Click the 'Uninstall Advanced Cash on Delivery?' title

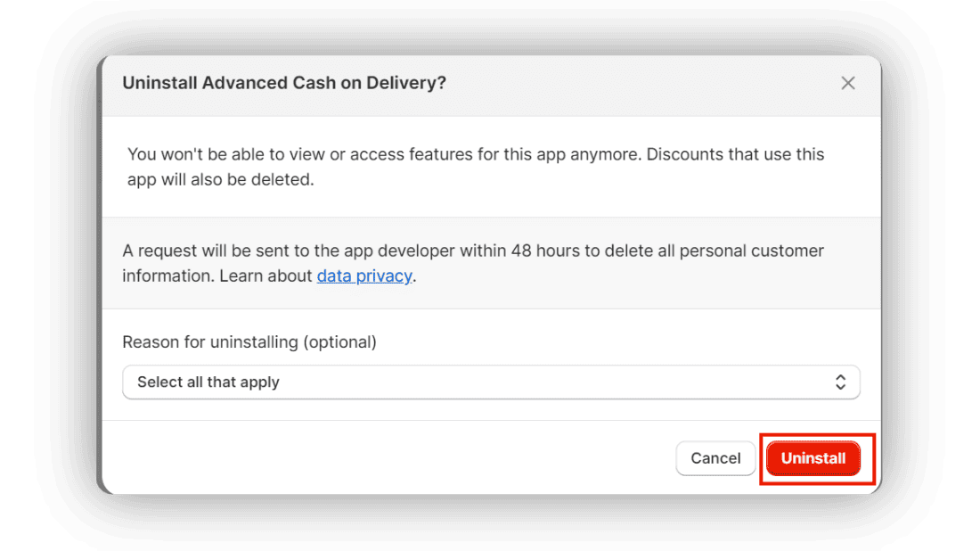coord(285,82)
